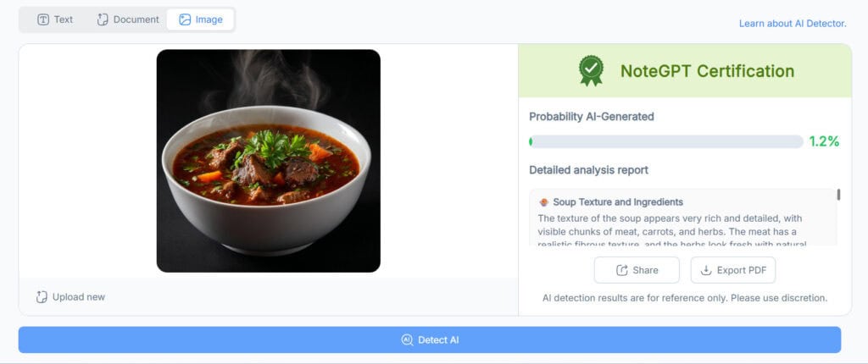The width and height of the screenshot is (868, 364).
Task: Click the analysis report scrollbar
Action: click(838, 196)
